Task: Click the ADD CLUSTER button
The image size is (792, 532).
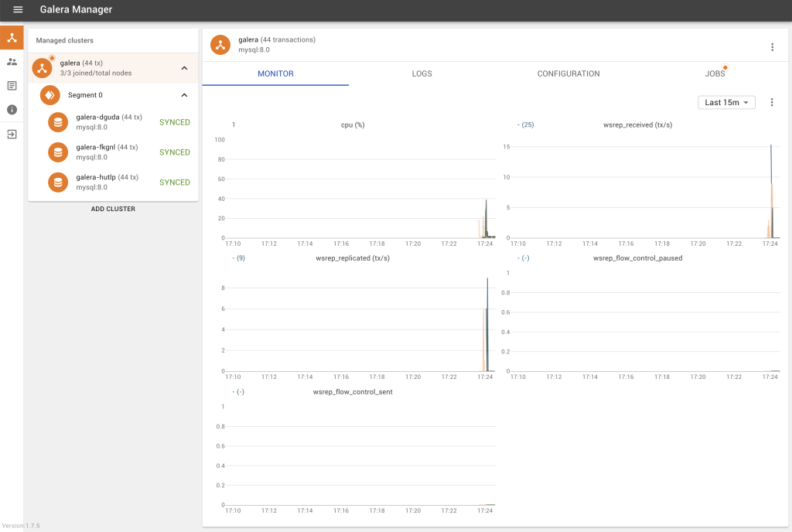Action: tap(113, 209)
